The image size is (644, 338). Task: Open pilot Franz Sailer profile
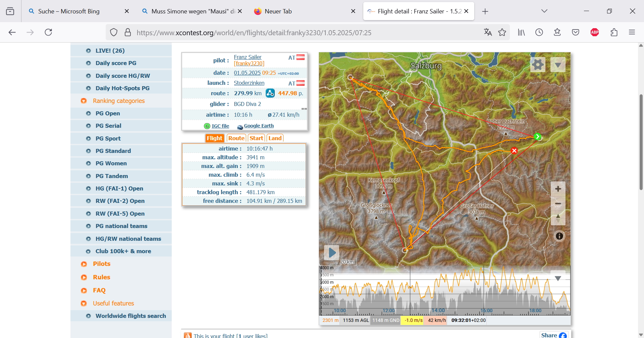click(248, 57)
